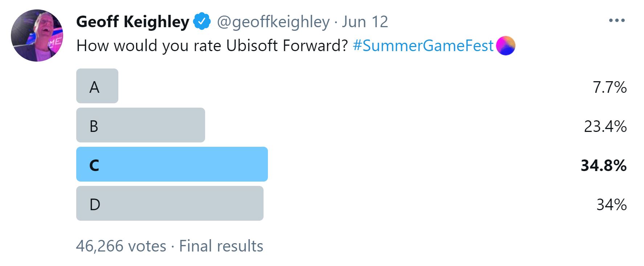Viewport: 644px width, 266px height.
Task: Open the three-dot more options menu
Action: click(x=617, y=21)
